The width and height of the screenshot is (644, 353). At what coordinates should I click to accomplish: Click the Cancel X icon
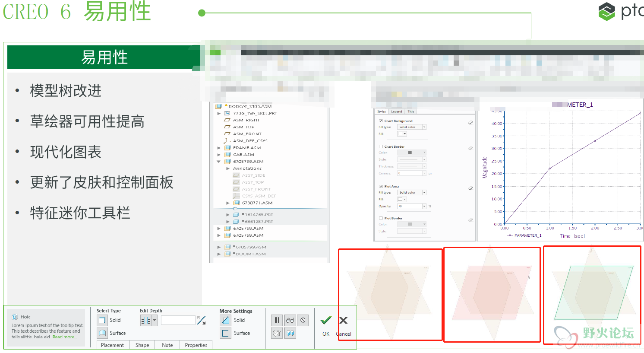pos(344,320)
